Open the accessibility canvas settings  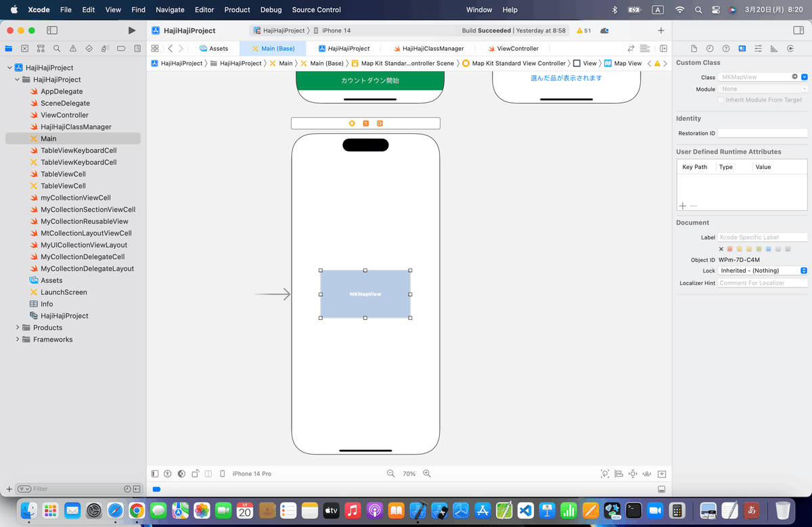[167, 474]
